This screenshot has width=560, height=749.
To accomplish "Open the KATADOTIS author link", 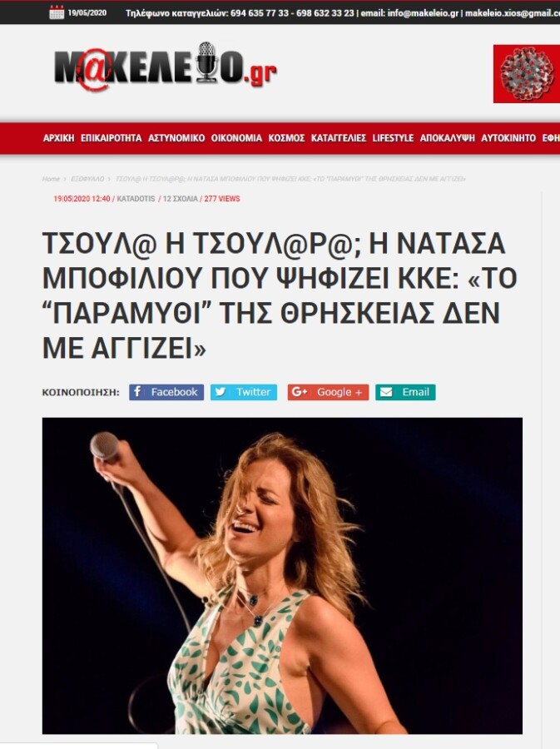I will pyautogui.click(x=136, y=199).
